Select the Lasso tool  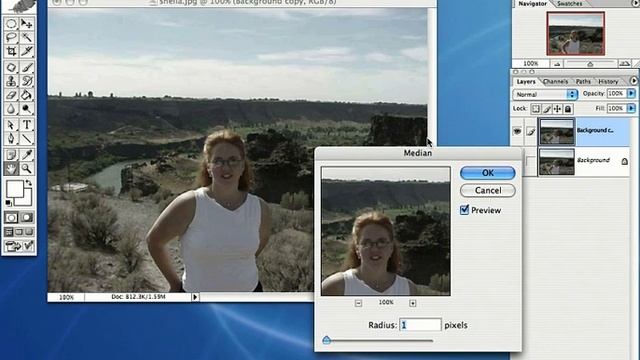coord(11,38)
